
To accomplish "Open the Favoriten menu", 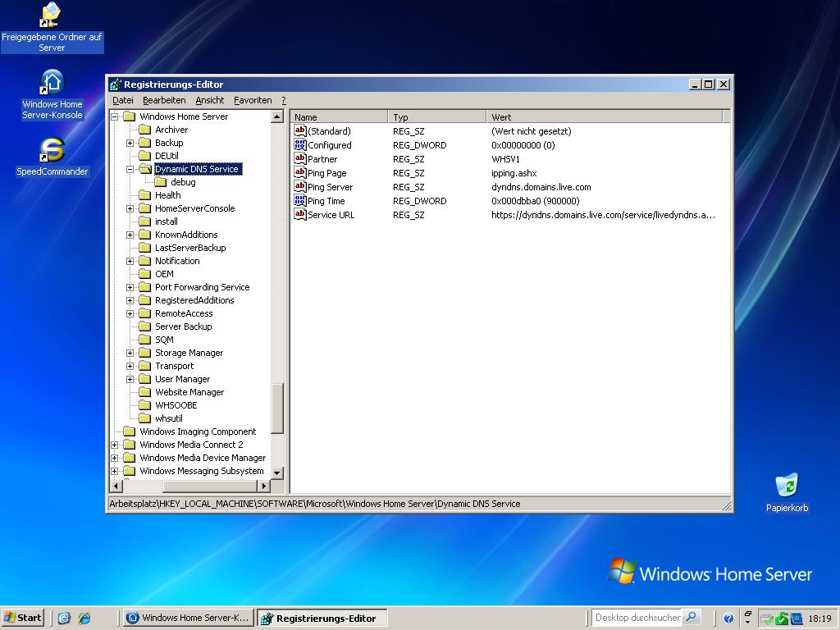I will pos(253,100).
